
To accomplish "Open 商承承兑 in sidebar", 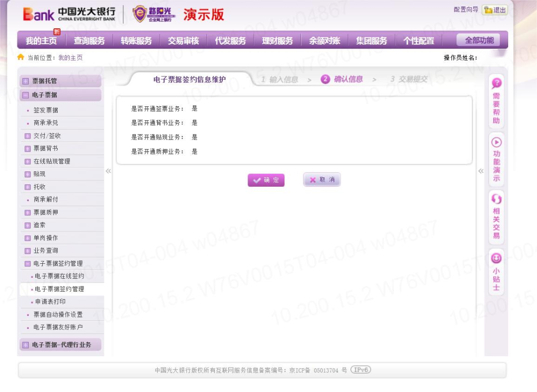I will (x=46, y=123).
